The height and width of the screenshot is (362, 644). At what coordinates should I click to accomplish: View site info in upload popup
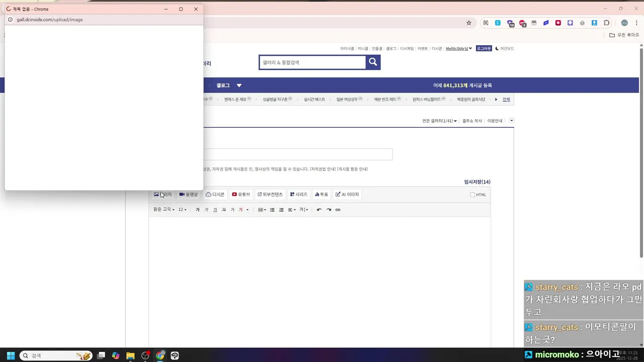[x=10, y=20]
